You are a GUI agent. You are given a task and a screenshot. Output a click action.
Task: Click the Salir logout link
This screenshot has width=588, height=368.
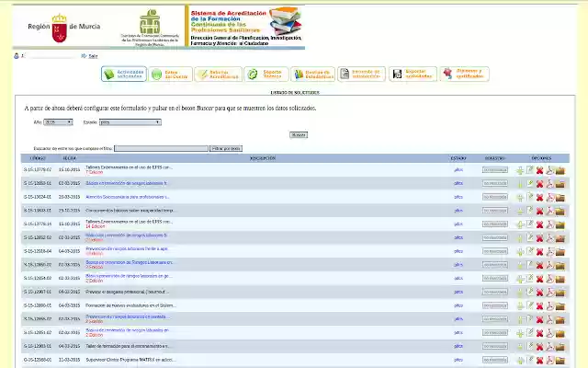coord(93,56)
